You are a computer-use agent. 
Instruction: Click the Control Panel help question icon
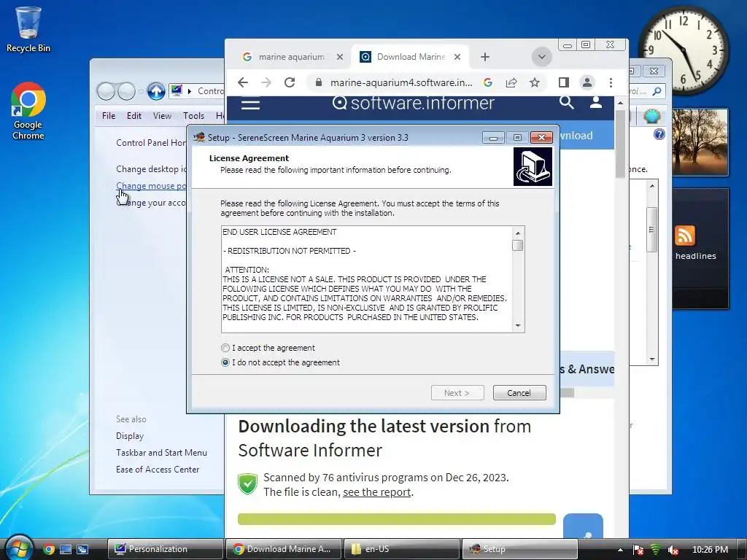659,134
